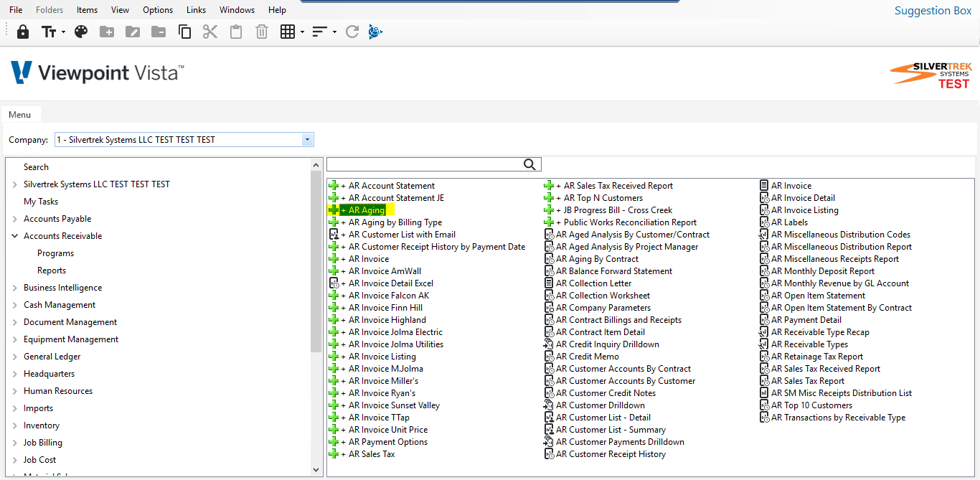Select the Menu tab
980x480 pixels.
[20, 115]
